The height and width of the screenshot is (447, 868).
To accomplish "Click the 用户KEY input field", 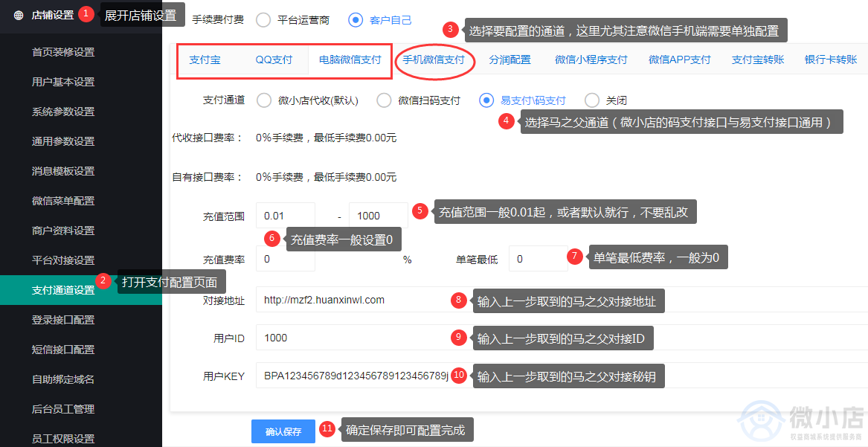I will [x=562, y=376].
